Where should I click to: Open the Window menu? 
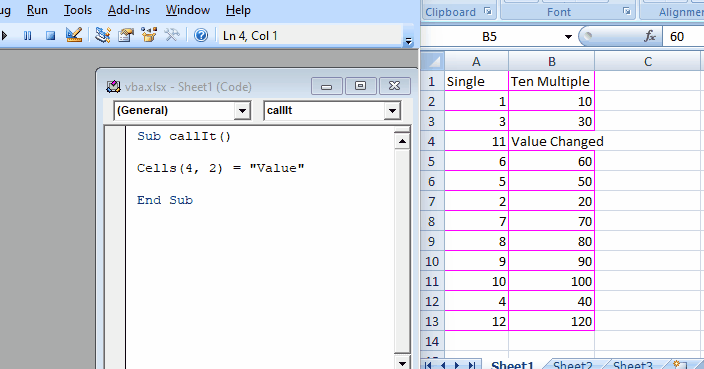click(188, 10)
